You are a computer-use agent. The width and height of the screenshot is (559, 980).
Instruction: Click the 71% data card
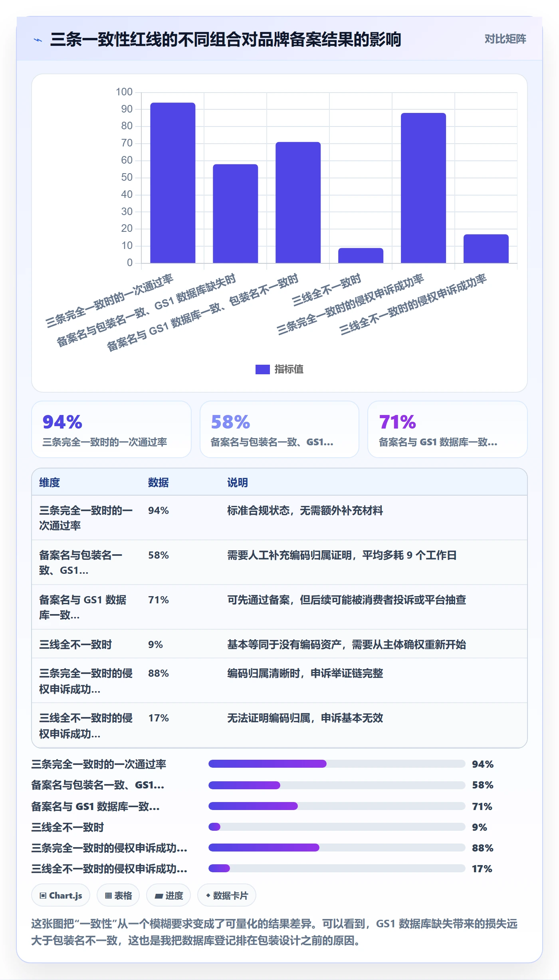pyautogui.click(x=448, y=429)
